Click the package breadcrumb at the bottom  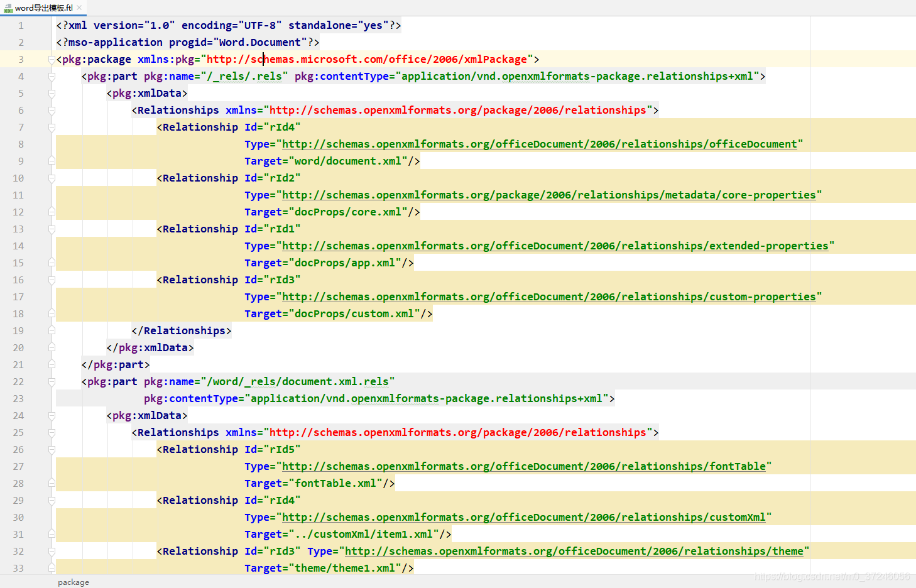click(x=74, y=582)
